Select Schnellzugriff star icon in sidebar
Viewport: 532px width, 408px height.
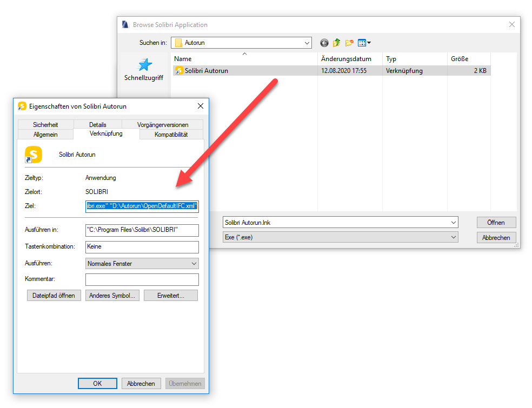(145, 65)
